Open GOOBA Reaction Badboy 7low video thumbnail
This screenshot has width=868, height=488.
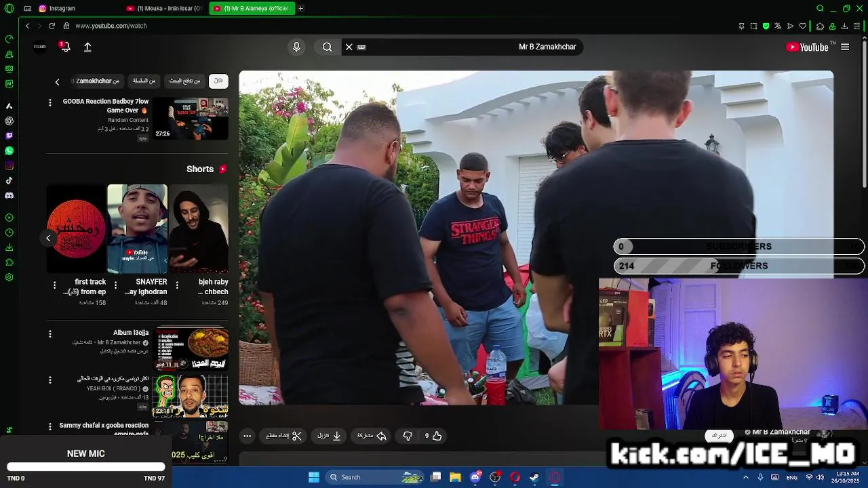(191, 119)
